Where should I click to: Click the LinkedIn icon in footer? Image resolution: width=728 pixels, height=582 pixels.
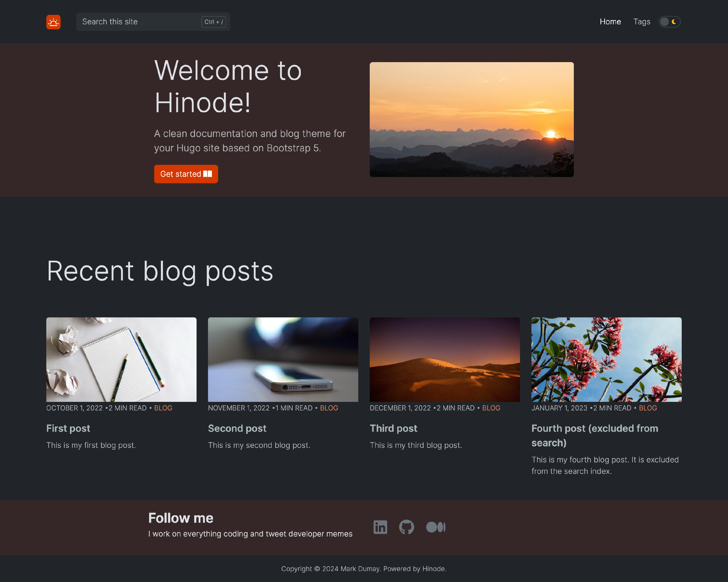[x=380, y=527]
